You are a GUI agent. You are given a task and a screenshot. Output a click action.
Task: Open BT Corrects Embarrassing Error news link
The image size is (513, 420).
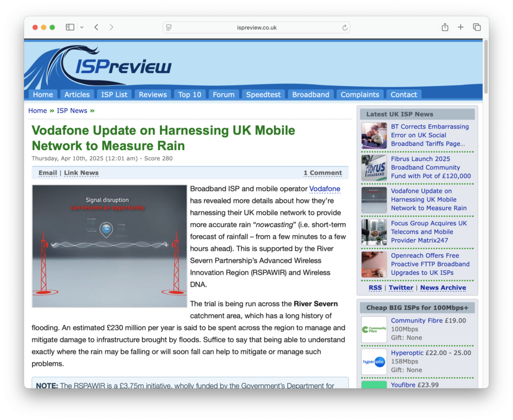point(430,135)
